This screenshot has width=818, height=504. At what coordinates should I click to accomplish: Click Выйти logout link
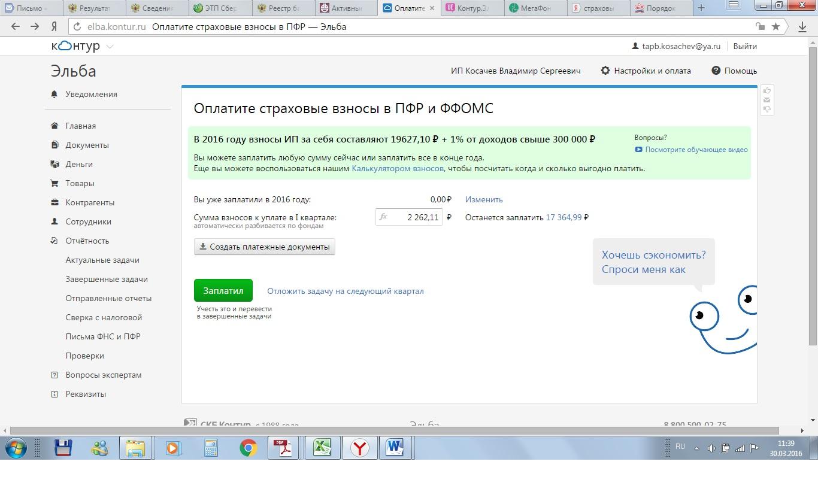click(x=745, y=46)
